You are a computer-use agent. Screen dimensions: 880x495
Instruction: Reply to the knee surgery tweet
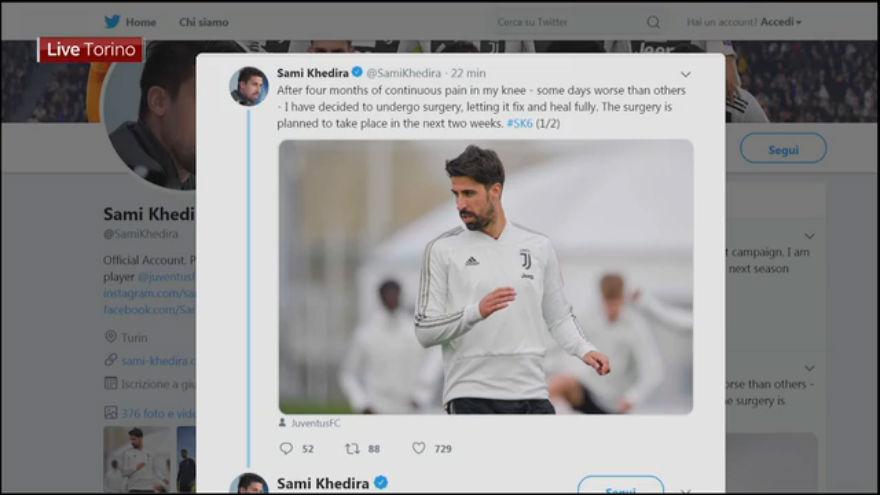tap(286, 449)
